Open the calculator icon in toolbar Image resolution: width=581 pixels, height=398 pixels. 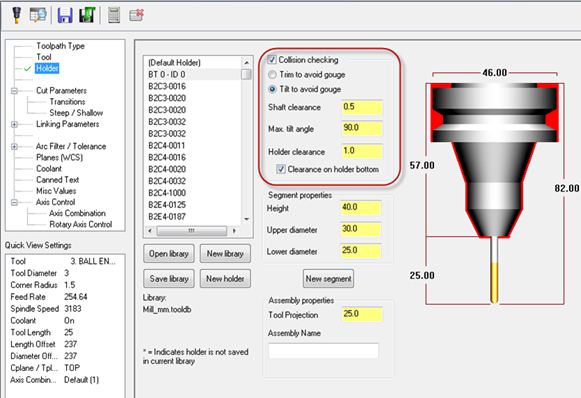(114, 16)
